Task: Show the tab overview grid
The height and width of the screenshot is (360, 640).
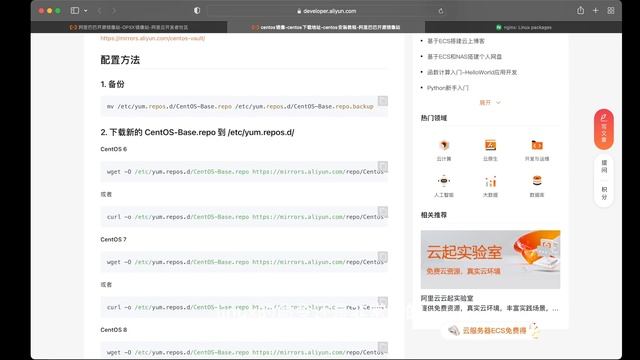Action: coord(611,11)
